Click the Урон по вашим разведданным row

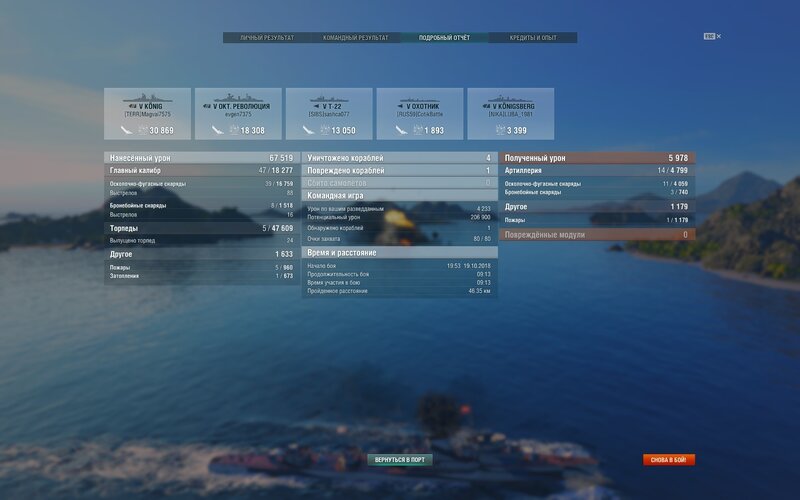click(399, 209)
